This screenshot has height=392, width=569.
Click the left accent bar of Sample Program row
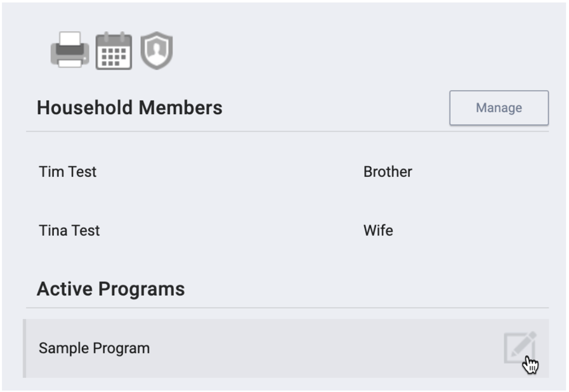tap(25, 348)
